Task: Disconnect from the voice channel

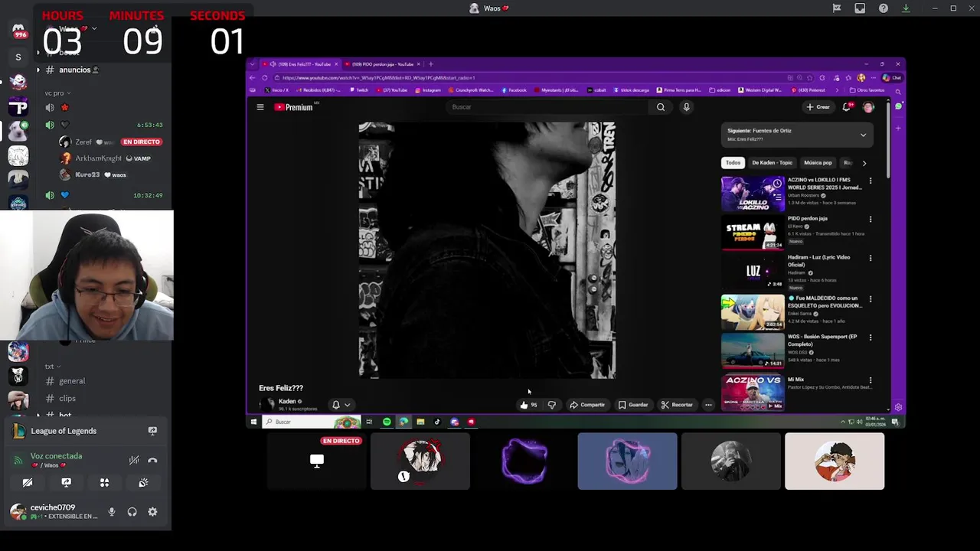Action: [x=152, y=460]
